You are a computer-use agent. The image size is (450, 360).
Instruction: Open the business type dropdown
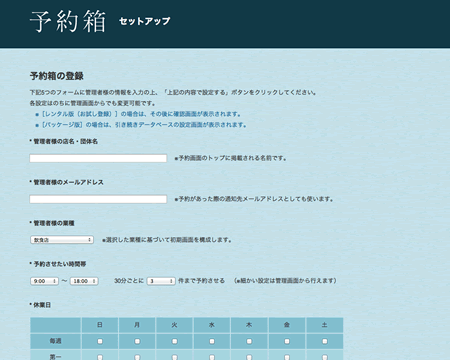pos(62,240)
